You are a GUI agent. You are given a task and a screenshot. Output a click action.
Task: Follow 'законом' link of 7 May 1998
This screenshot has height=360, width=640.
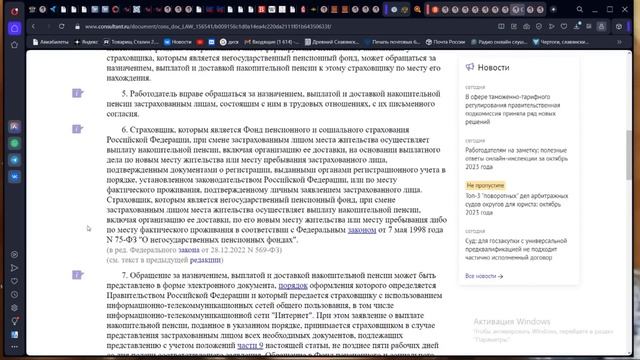point(362,230)
